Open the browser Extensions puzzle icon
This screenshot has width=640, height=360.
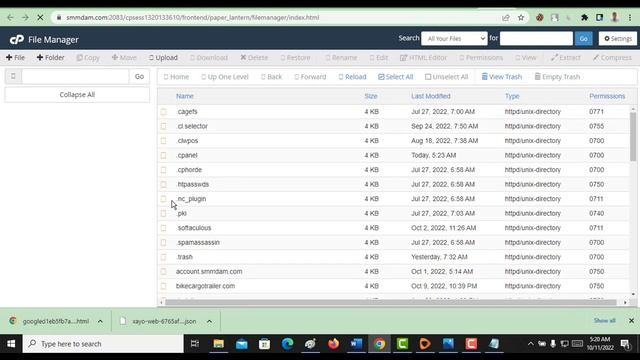click(584, 18)
